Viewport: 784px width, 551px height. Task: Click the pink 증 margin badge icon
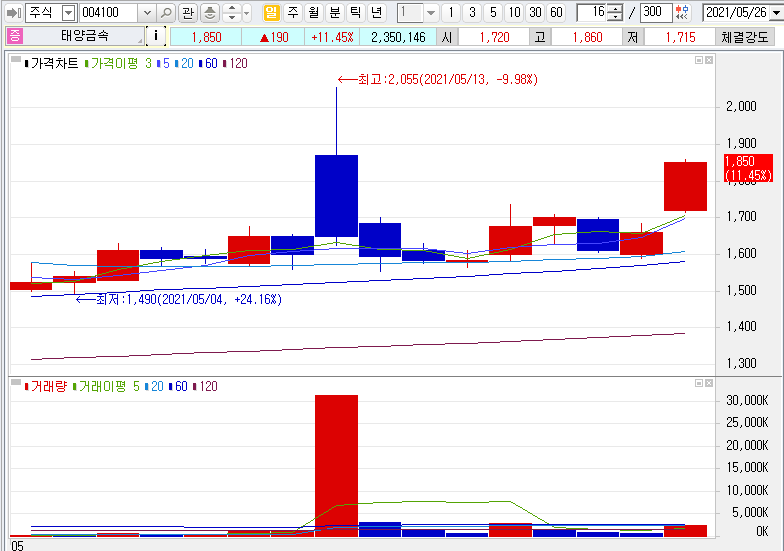click(x=15, y=36)
